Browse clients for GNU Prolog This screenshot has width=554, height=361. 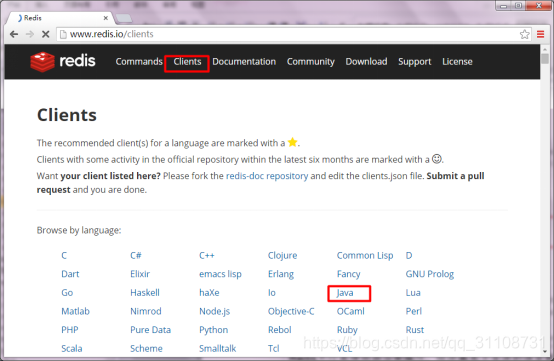coord(430,274)
